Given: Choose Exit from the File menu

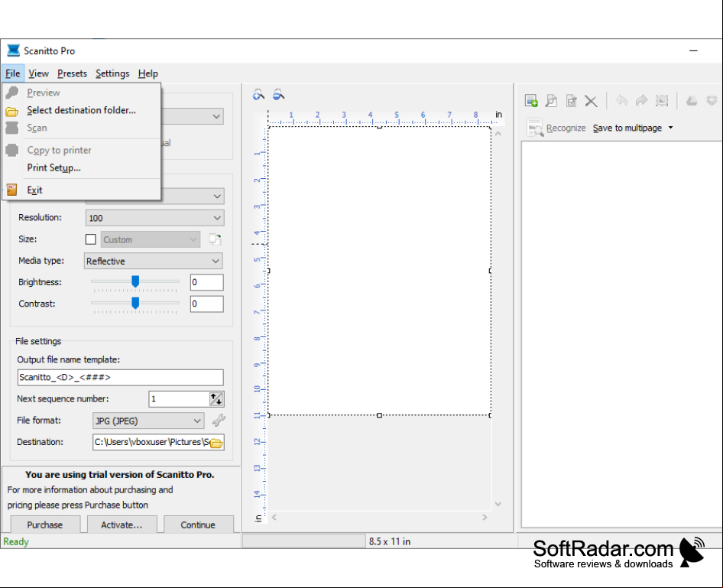Looking at the screenshot, I should [82, 190].
